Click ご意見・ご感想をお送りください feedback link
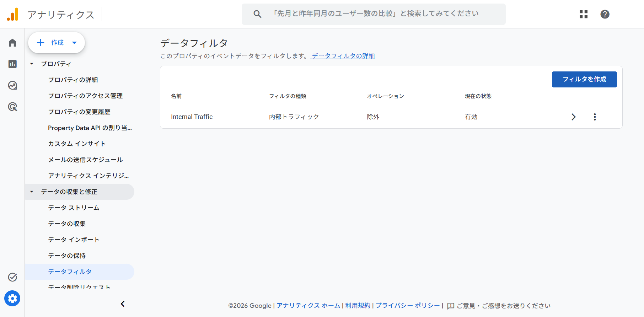The image size is (644, 317). tap(503, 306)
